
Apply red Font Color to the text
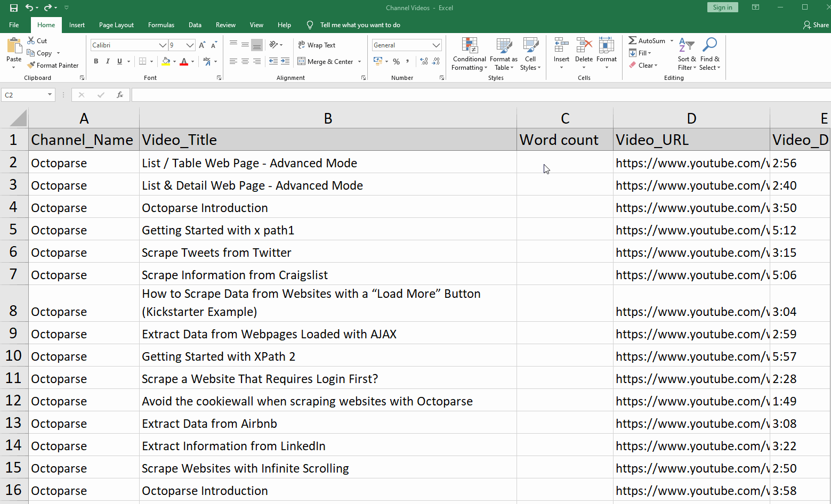[x=184, y=61]
